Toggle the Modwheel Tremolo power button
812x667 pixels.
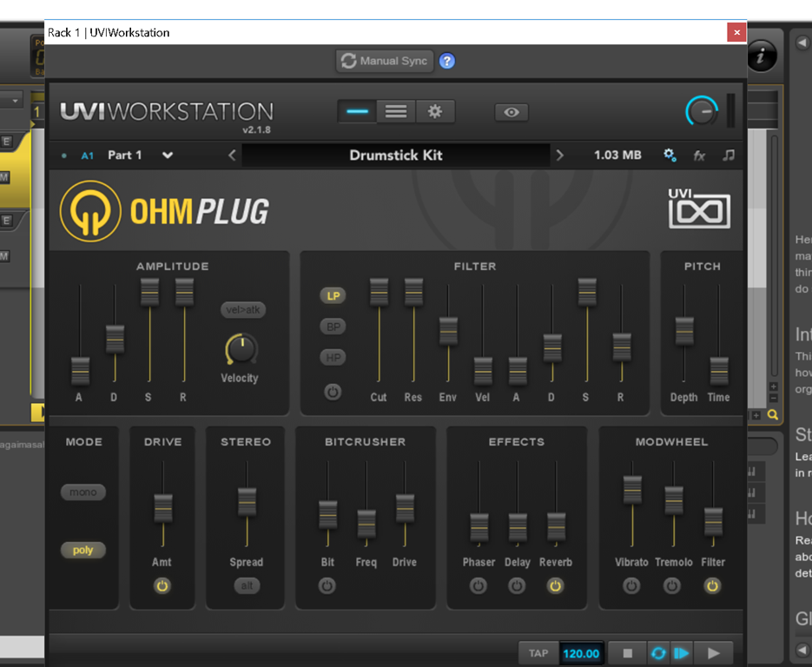671,586
